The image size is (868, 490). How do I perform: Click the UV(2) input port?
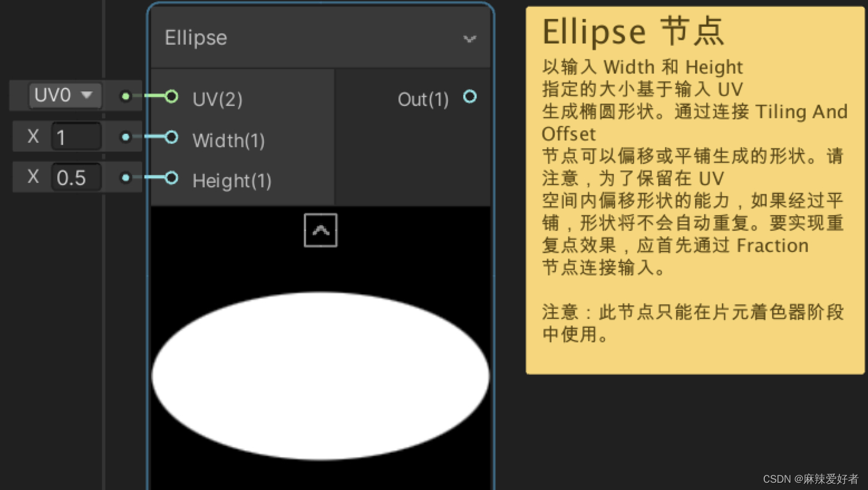[x=172, y=96]
